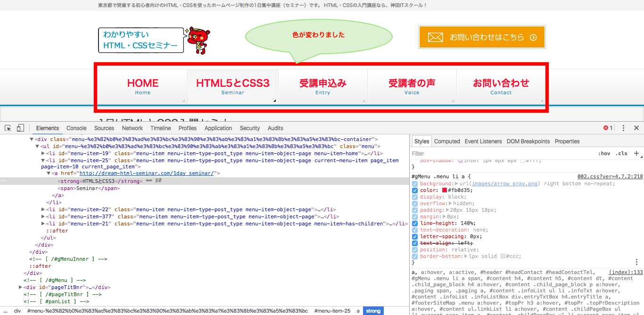Open the Event Listeners sidebar tab
The image size is (644, 315).
click(483, 141)
